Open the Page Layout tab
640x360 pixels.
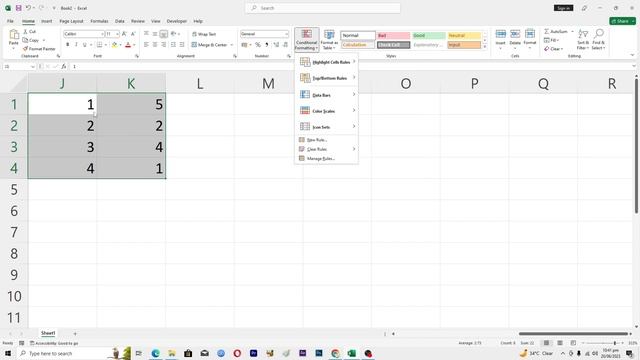[x=71, y=21]
